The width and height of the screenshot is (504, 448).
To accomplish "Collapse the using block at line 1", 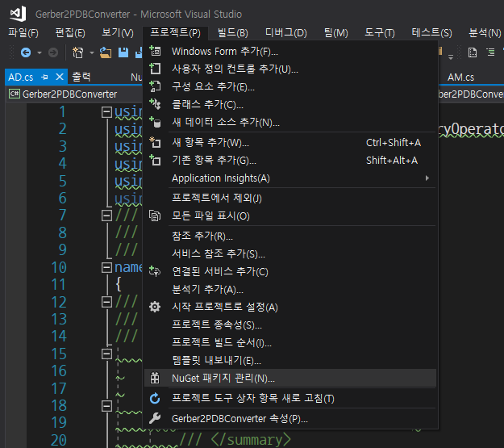I will click(106, 112).
